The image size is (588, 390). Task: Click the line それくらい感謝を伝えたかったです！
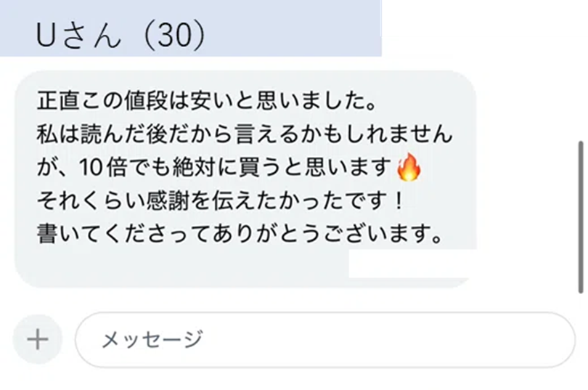[221, 200]
